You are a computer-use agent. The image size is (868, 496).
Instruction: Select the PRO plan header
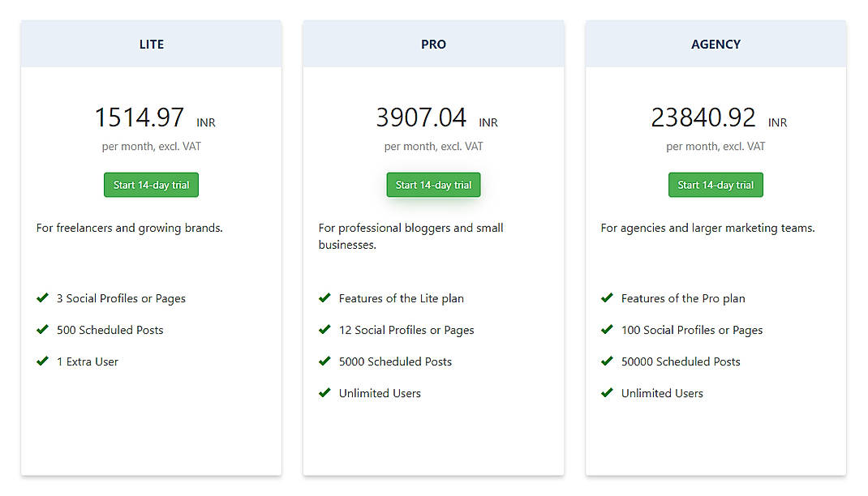point(433,44)
